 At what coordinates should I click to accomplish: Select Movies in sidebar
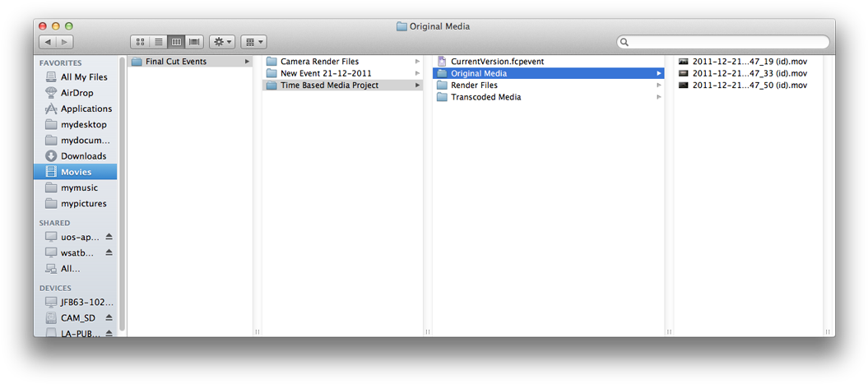pyautogui.click(x=76, y=172)
